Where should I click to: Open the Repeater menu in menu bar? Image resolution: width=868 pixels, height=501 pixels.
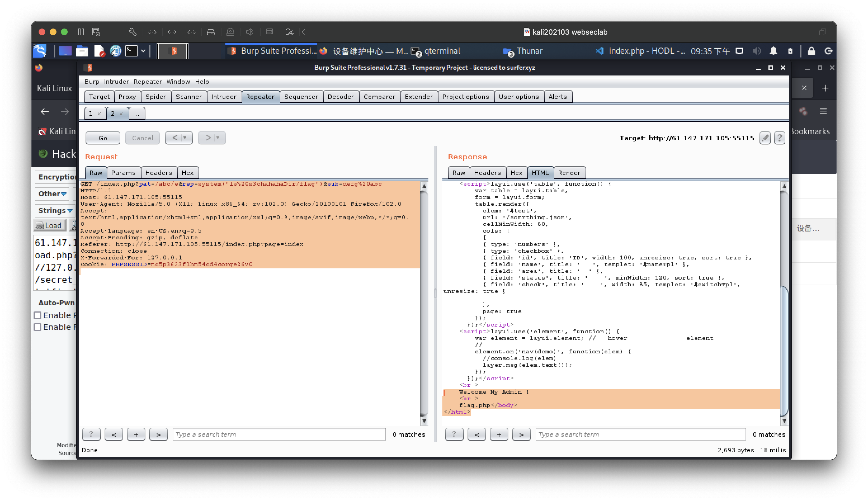coord(148,82)
